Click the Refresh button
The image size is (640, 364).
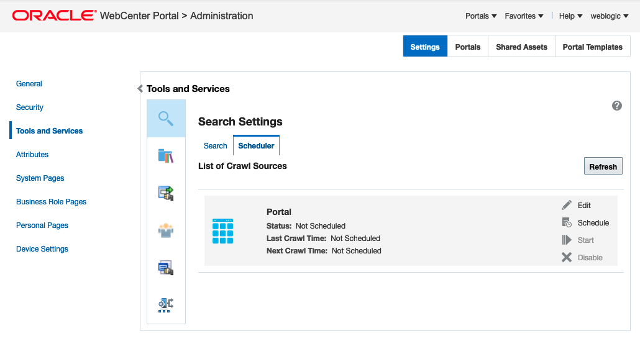coord(603,166)
